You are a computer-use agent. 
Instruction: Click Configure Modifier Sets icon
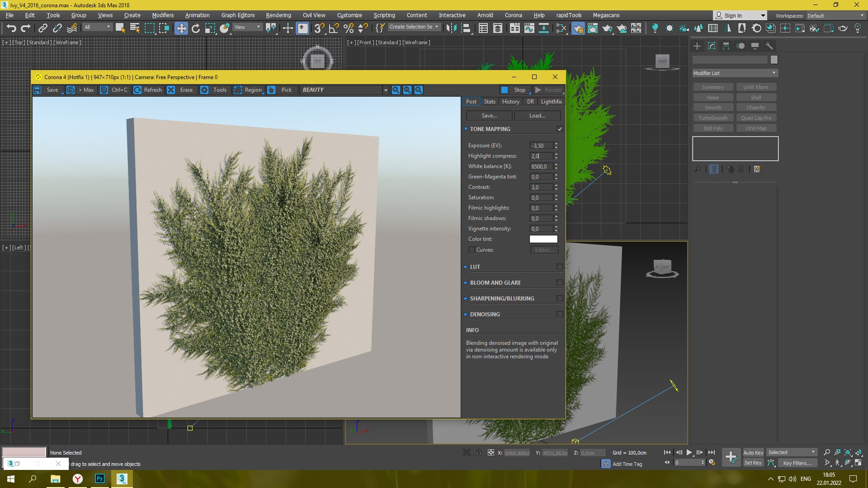click(x=757, y=169)
